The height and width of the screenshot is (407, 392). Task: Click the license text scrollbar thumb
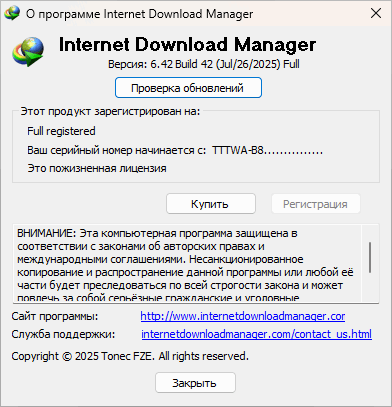370,258
